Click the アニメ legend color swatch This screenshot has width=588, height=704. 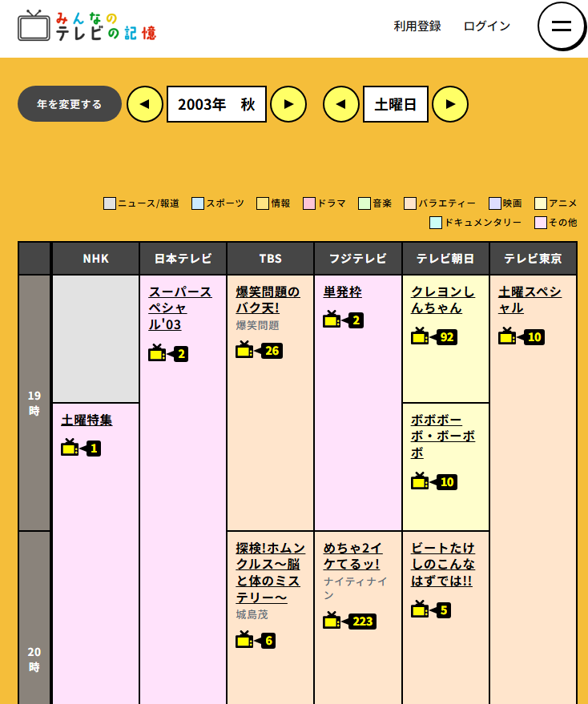pyautogui.click(x=541, y=203)
